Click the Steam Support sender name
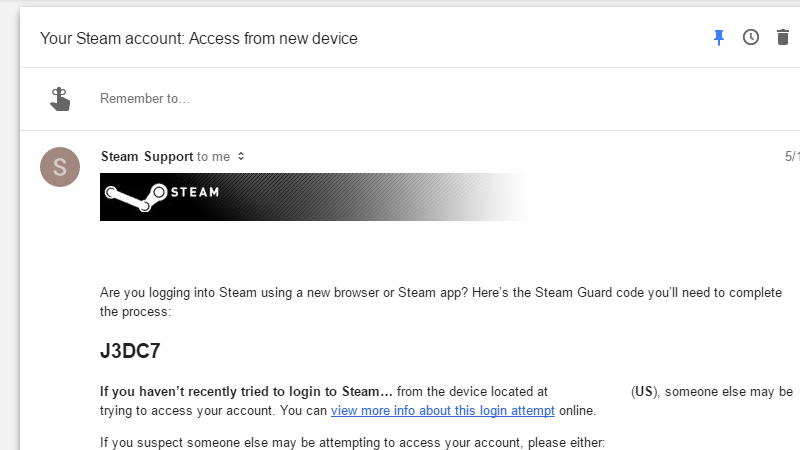 point(147,156)
